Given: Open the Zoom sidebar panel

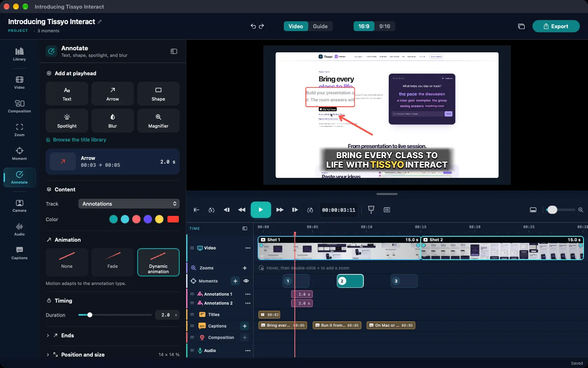Looking at the screenshot, I should tap(19, 130).
